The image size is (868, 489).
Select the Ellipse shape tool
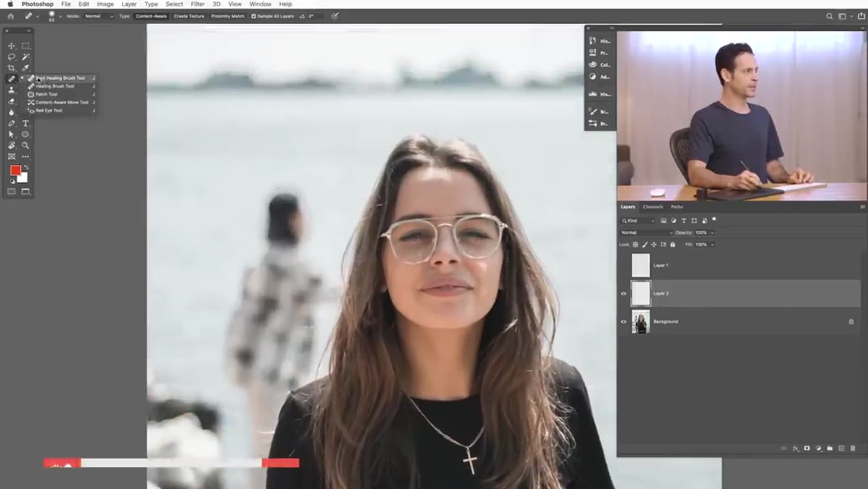pyautogui.click(x=25, y=135)
